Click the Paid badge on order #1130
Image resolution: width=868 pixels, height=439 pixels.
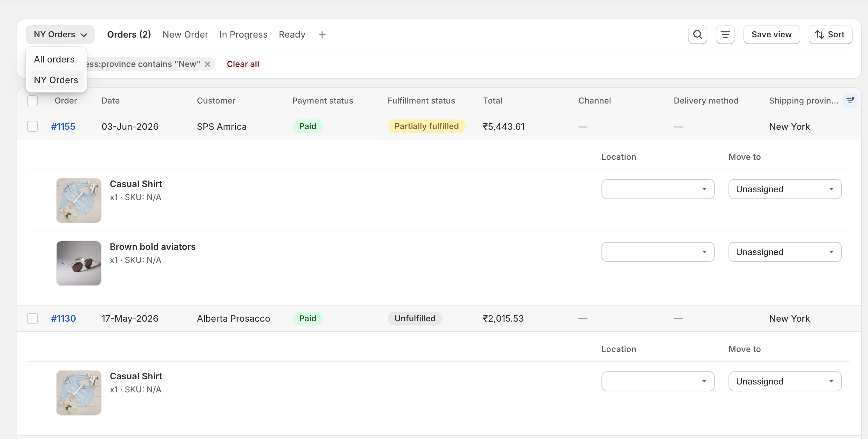pyautogui.click(x=308, y=319)
